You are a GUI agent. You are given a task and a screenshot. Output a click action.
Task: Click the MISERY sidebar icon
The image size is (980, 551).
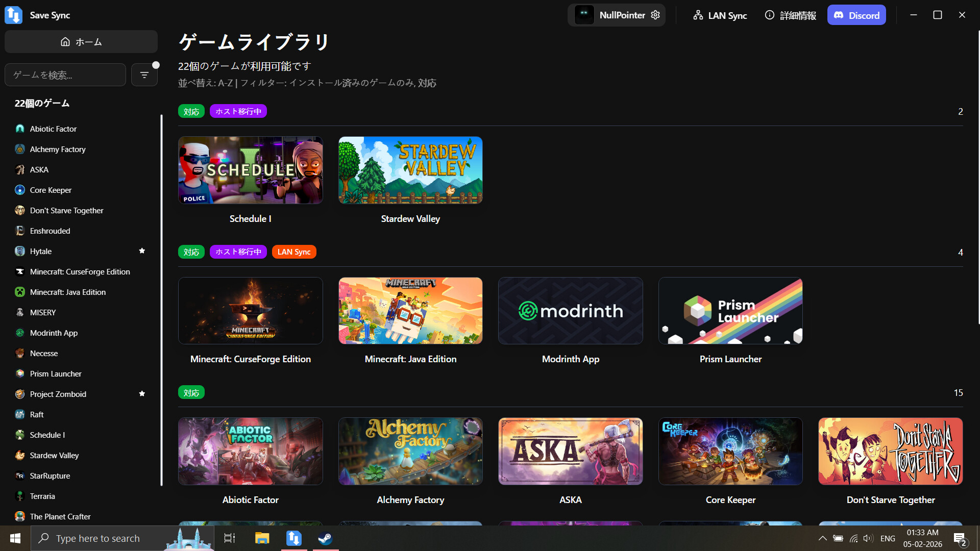pyautogui.click(x=20, y=312)
